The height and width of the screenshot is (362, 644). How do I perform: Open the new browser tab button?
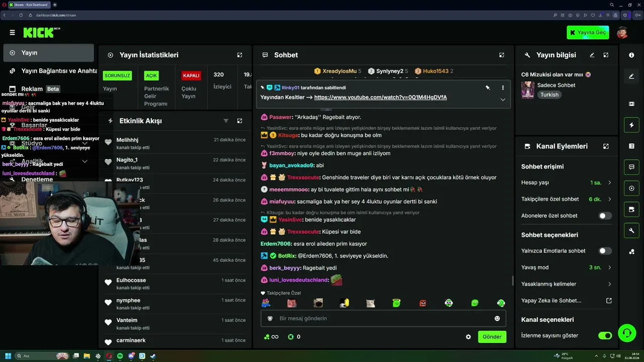click(x=55, y=5)
